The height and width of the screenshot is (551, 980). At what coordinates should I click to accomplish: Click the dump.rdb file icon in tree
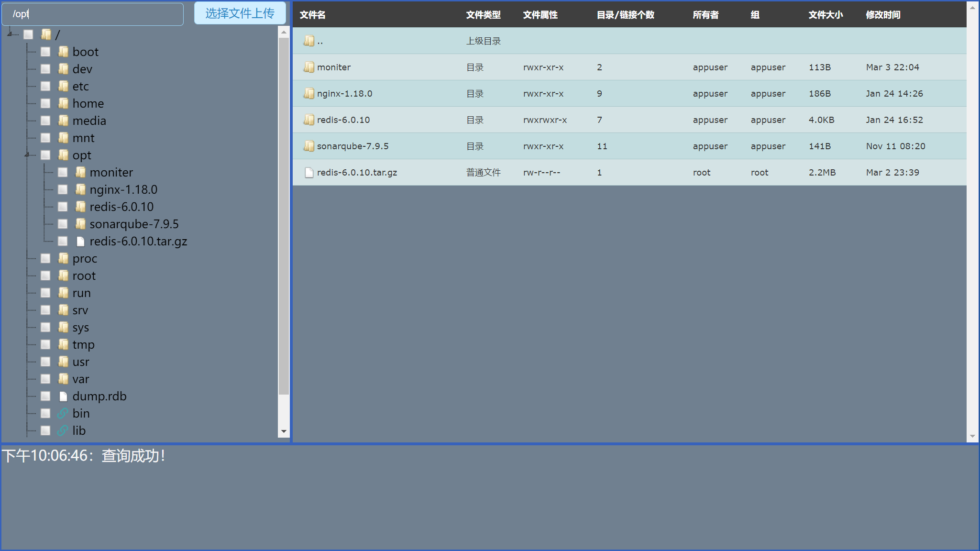[63, 396]
